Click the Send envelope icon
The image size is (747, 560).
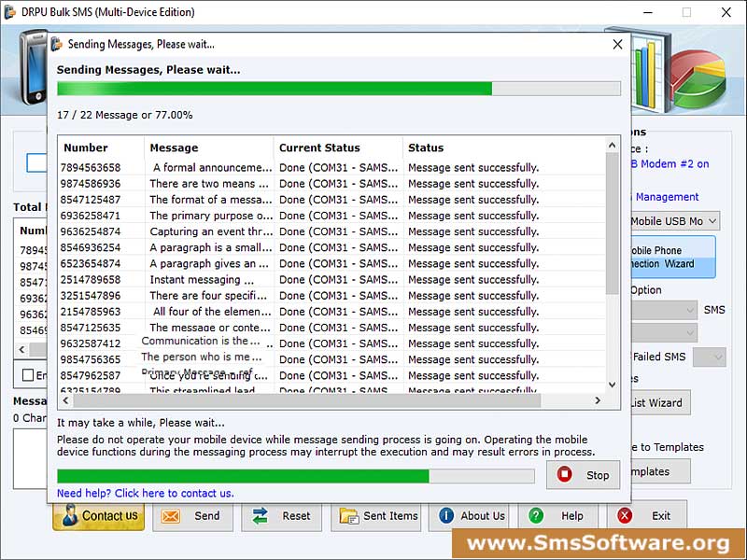coord(172,515)
